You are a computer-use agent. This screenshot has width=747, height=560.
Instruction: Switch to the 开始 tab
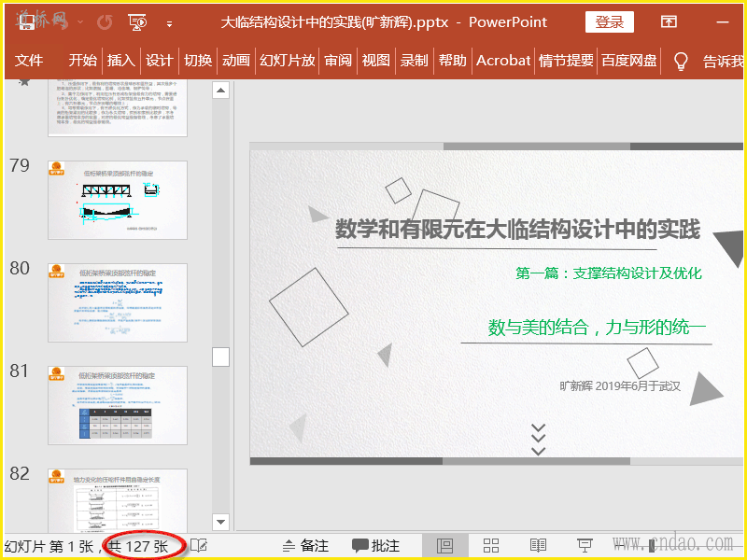point(82,61)
